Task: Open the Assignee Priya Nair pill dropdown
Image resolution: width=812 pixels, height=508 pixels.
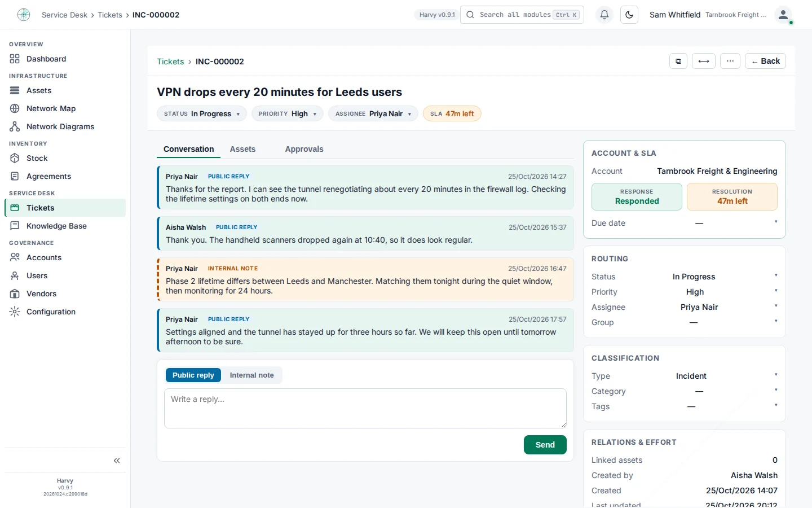Action: coord(373,113)
